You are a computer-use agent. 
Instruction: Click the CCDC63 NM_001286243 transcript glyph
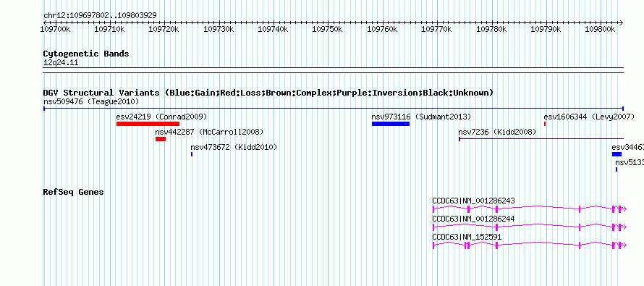(530, 209)
